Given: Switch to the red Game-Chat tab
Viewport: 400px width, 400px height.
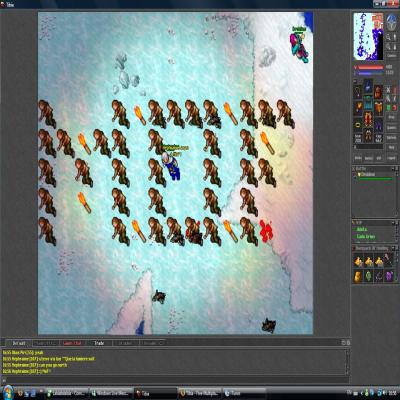Looking at the screenshot, I should click(72, 343).
